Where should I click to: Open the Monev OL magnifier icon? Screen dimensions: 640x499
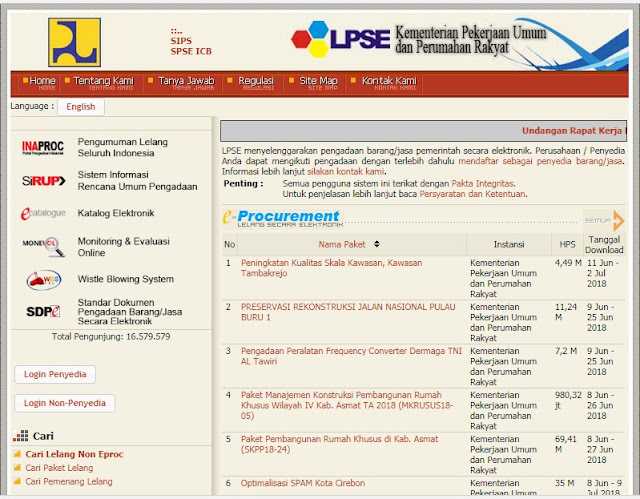point(43,246)
